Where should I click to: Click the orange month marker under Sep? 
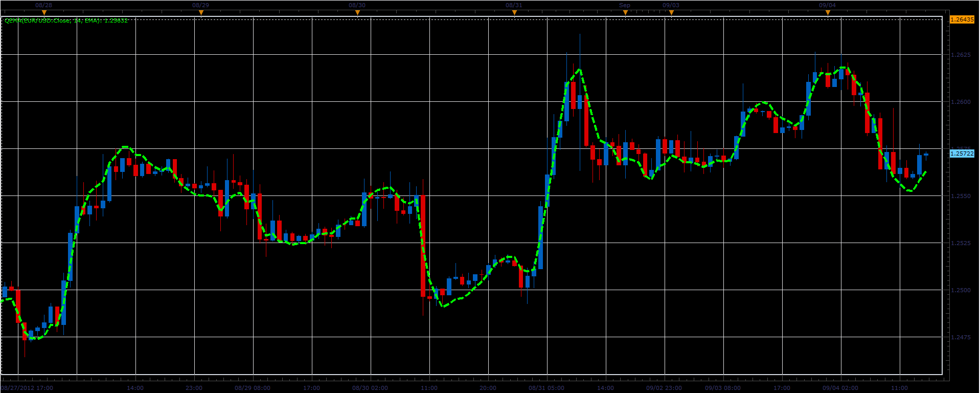625,12
